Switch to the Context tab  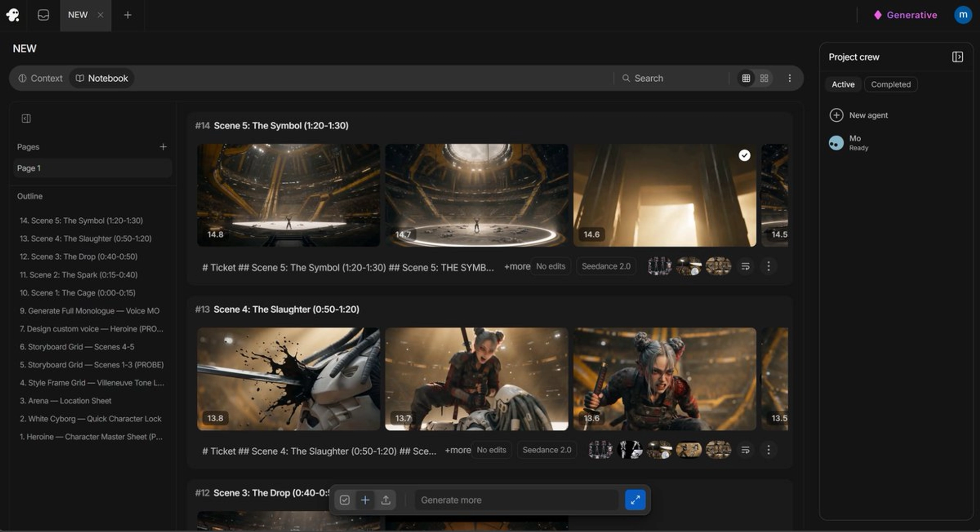41,78
